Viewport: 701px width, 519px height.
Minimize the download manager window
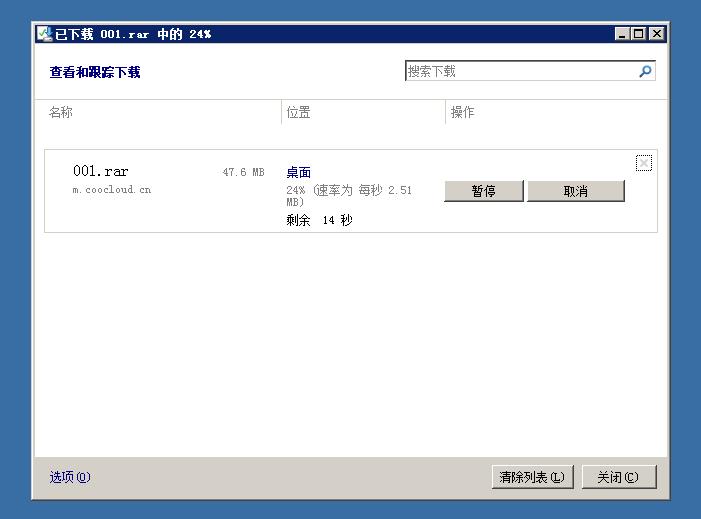click(622, 34)
